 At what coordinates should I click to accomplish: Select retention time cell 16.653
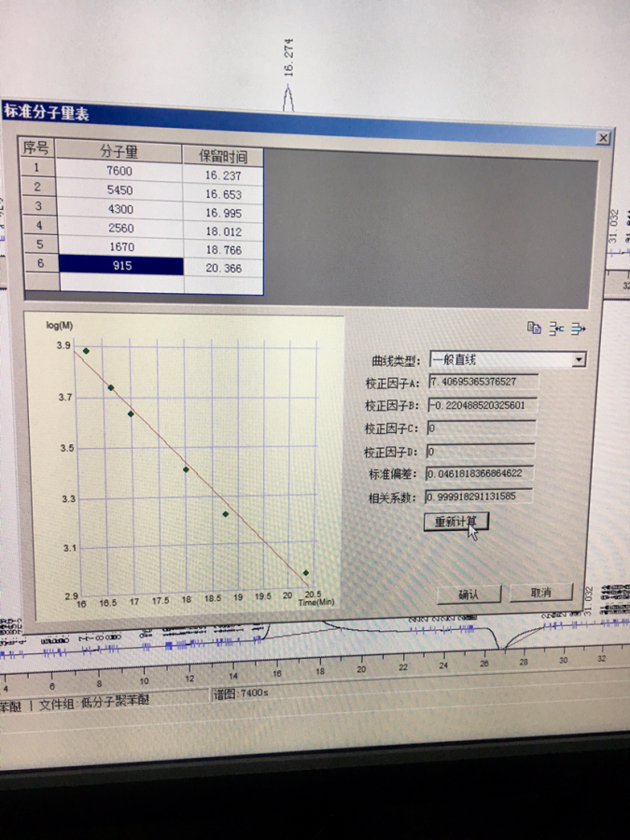(223, 194)
